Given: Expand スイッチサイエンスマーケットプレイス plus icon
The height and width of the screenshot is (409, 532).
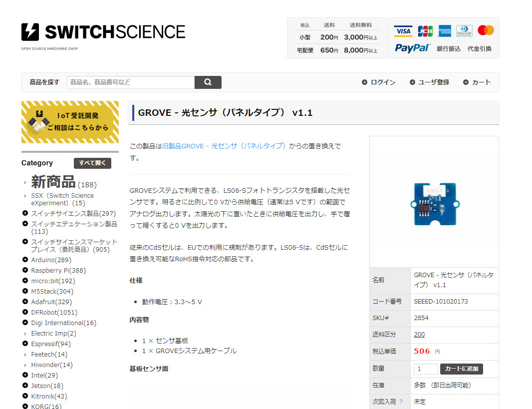Looking at the screenshot, I should tap(25, 242).
